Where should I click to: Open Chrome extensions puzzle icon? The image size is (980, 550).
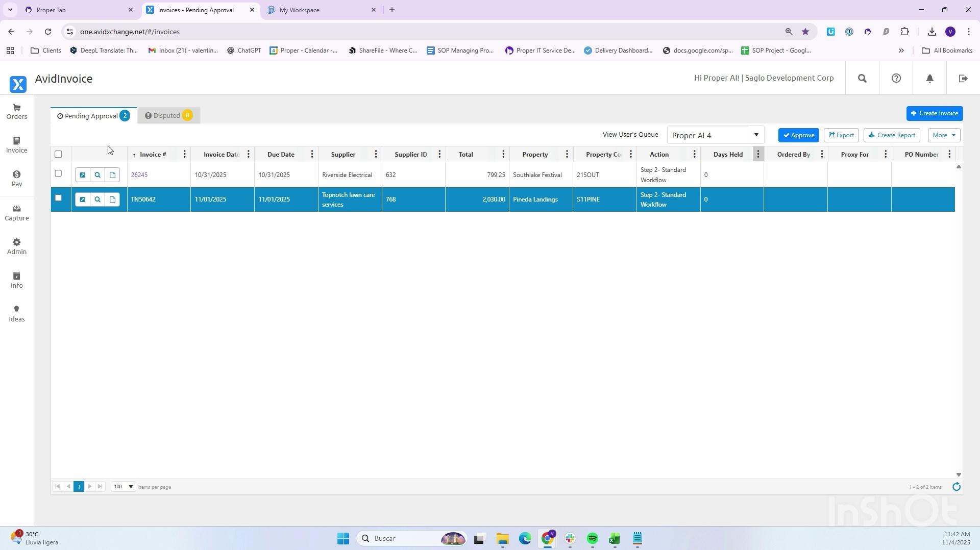(904, 32)
